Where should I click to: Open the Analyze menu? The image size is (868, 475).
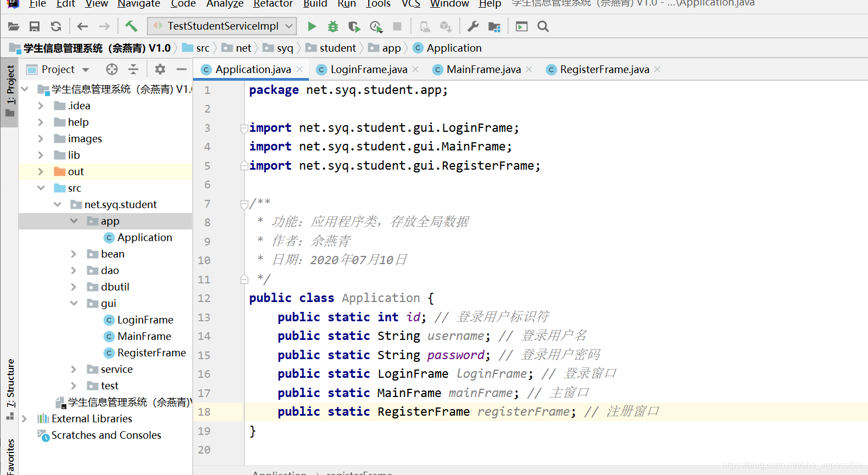pyautogui.click(x=225, y=4)
